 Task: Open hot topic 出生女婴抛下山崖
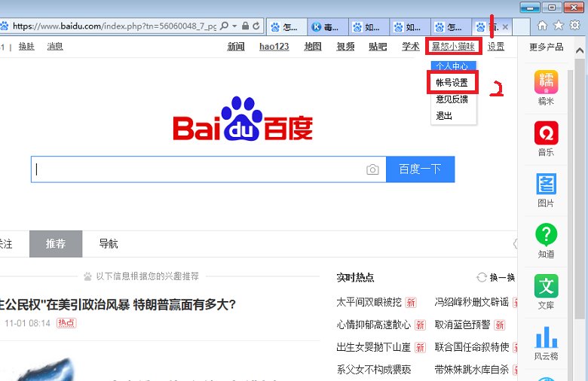point(373,347)
